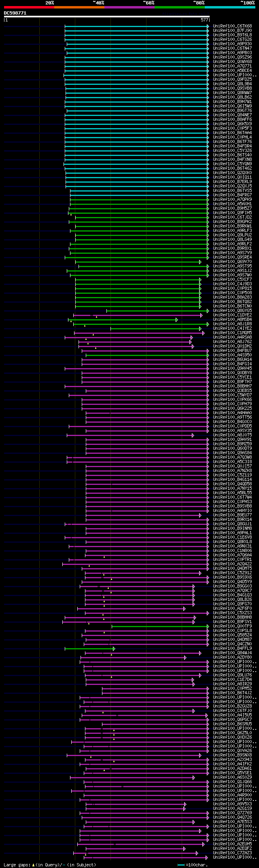
Task: Click label UniRef100_Q9SRE4
Action: tap(232, 257)
